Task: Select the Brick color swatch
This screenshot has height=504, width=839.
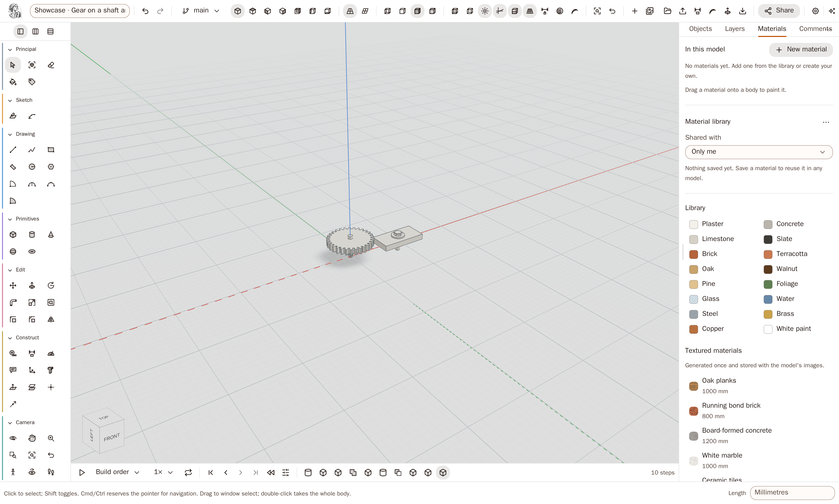Action: pos(693,254)
